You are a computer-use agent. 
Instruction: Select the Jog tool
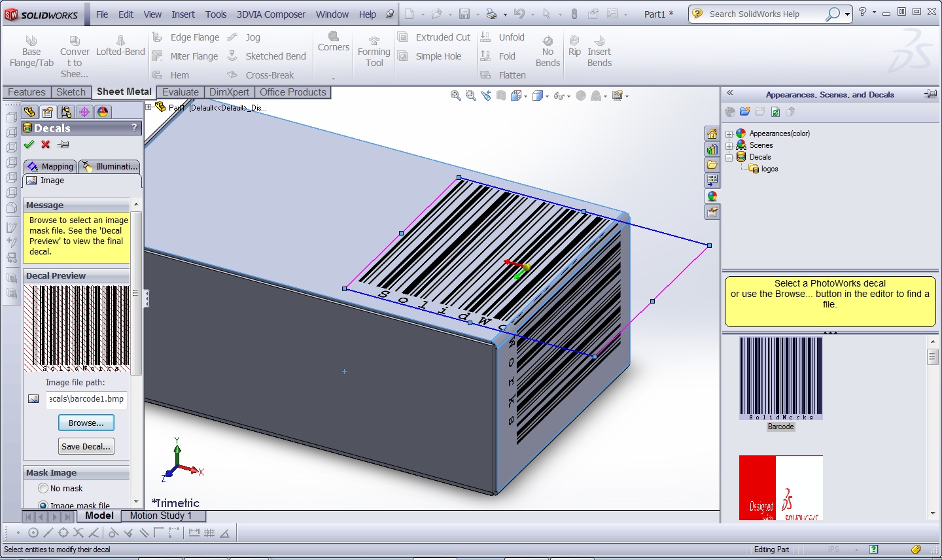[x=244, y=37]
